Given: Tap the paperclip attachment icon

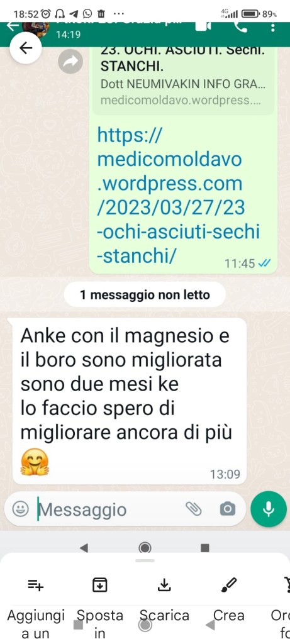Looking at the screenshot, I should click(x=193, y=509).
